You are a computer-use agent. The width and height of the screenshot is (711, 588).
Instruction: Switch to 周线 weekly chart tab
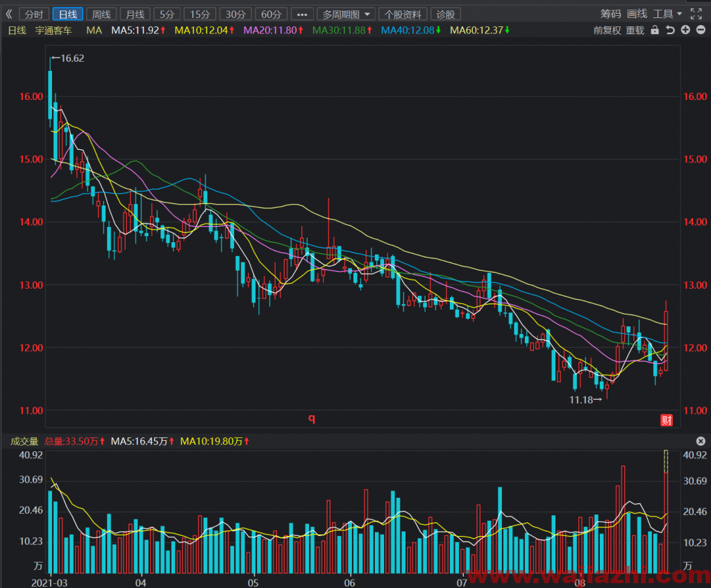pos(101,15)
